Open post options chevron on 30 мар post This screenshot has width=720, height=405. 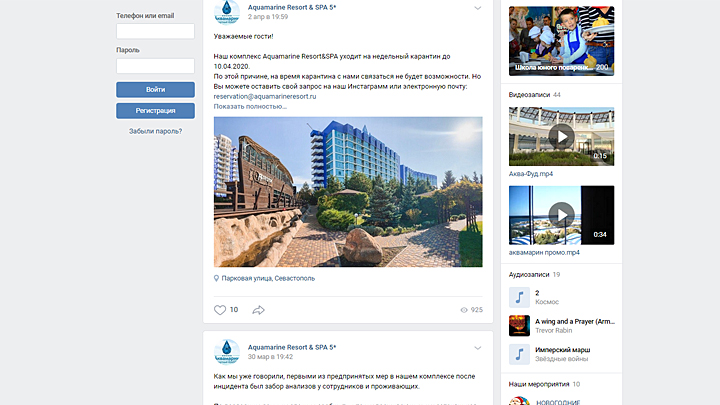[x=478, y=348]
